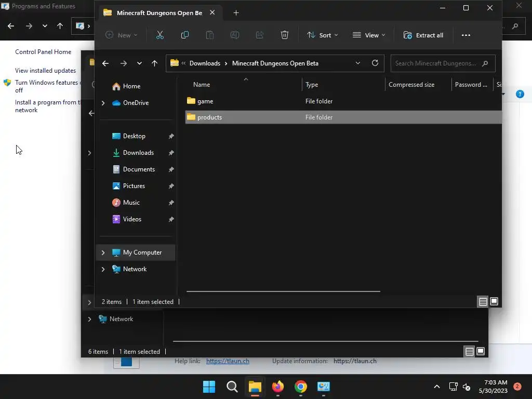This screenshot has width=532, height=399.
Task: Go forward in the Minecraft Dungeons folder window
Action: (x=124, y=63)
